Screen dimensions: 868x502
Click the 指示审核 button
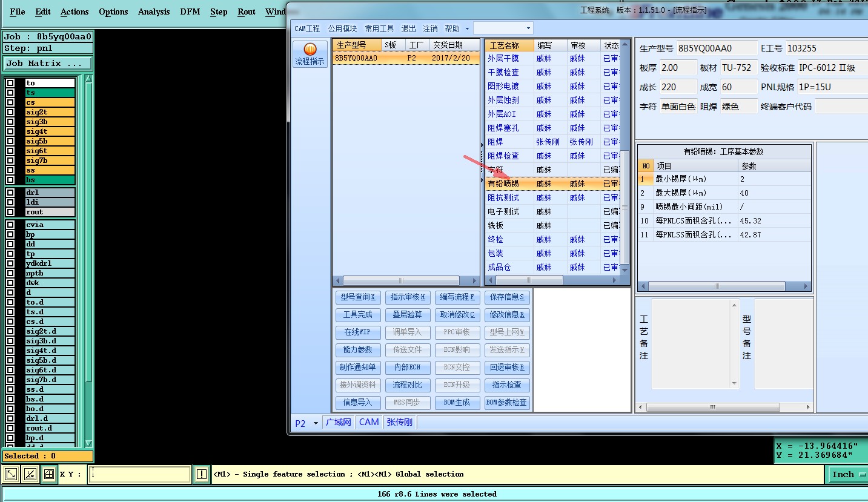408,297
